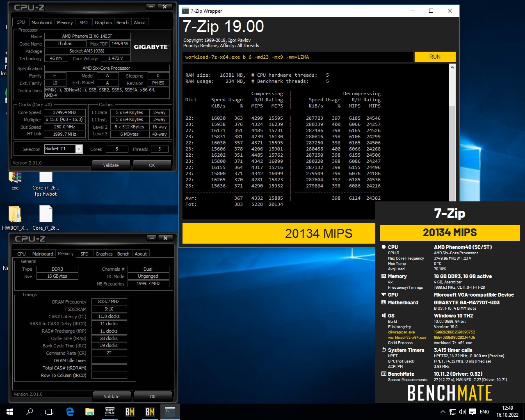Click GPU section icon in BenchMate
Screen dimensions: 525x420
point(384,294)
